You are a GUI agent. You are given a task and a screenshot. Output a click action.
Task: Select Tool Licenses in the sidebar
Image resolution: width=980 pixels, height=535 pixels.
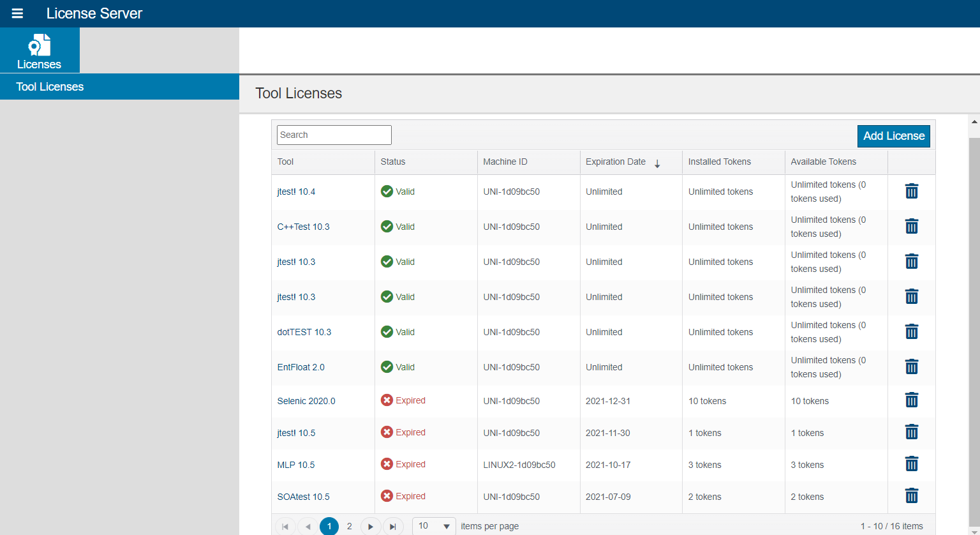pyautogui.click(x=119, y=87)
